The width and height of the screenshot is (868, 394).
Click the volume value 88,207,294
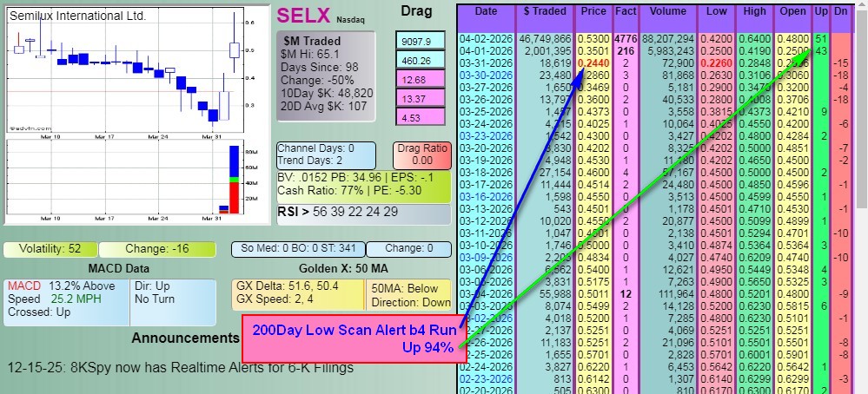667,39
